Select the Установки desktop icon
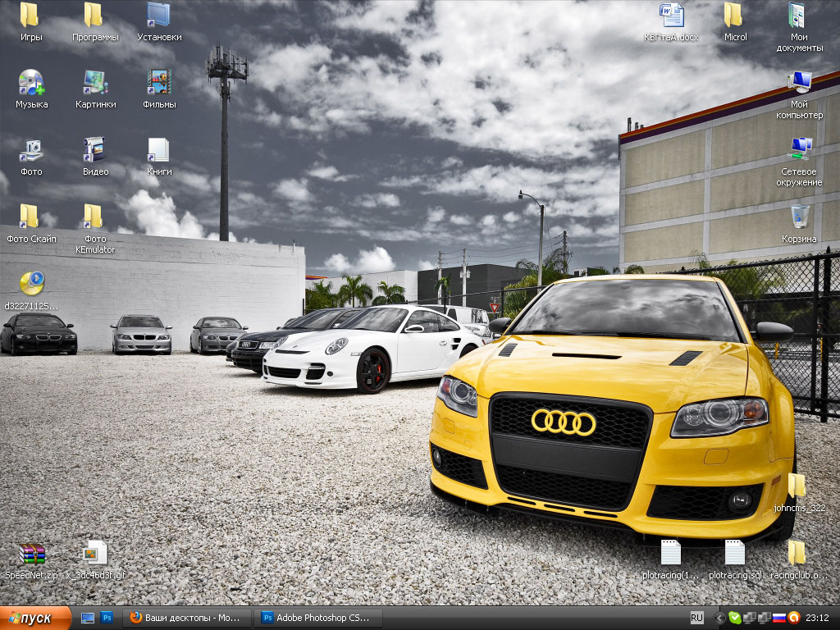The height and width of the screenshot is (630, 840). click(158, 15)
